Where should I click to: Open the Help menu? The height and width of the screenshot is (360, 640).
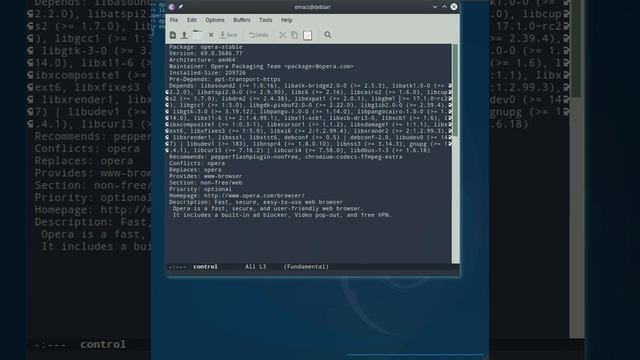(x=287, y=20)
